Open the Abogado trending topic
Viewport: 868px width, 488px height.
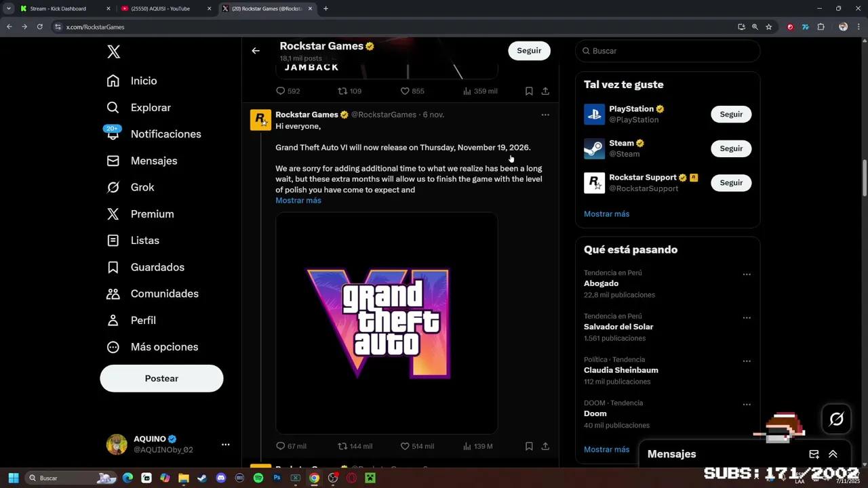601,283
